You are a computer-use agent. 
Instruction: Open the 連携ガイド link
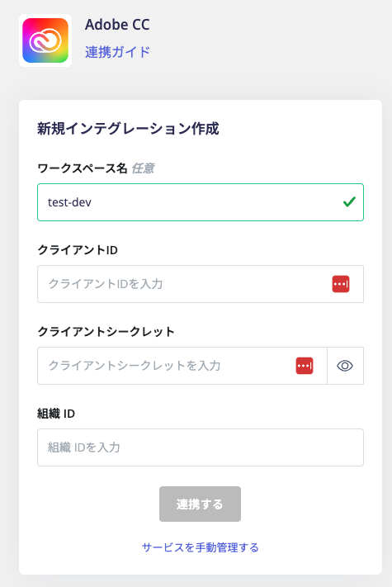[x=117, y=52]
